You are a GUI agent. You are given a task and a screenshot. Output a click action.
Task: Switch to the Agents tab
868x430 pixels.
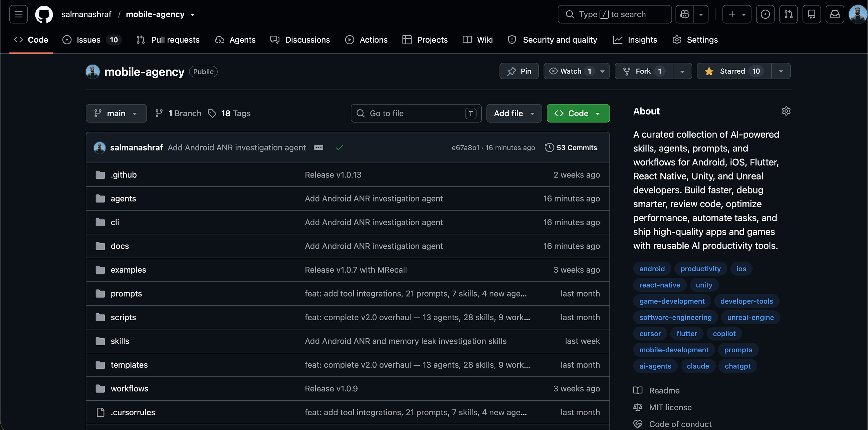click(x=235, y=40)
